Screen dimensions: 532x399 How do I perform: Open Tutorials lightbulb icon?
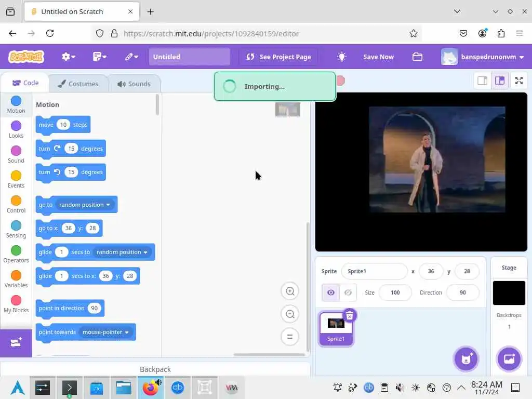coord(341,57)
